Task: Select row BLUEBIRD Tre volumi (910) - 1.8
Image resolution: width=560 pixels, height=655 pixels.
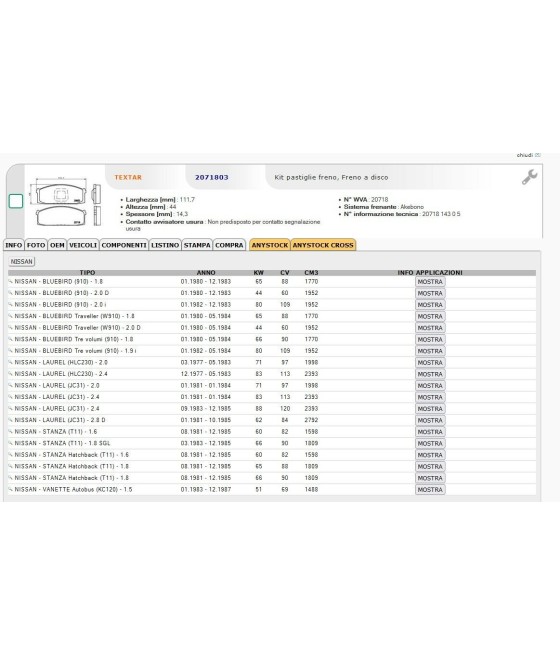Action: (272, 339)
